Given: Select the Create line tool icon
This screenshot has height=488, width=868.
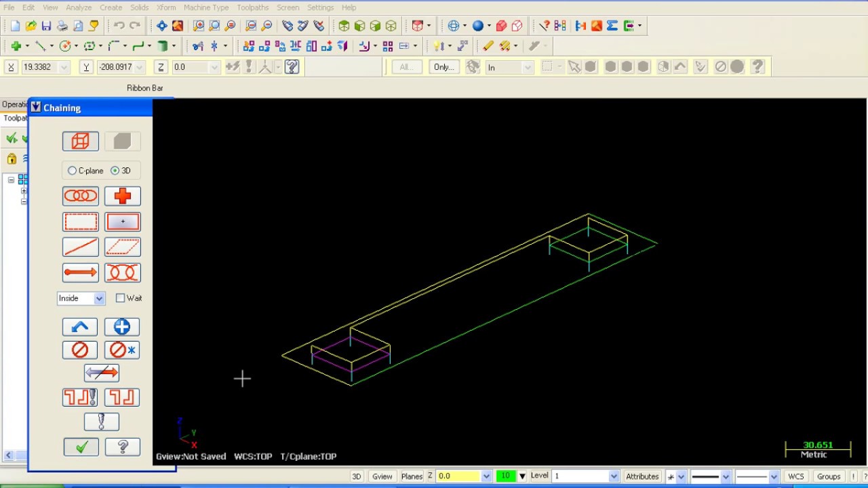Looking at the screenshot, I should [x=40, y=46].
